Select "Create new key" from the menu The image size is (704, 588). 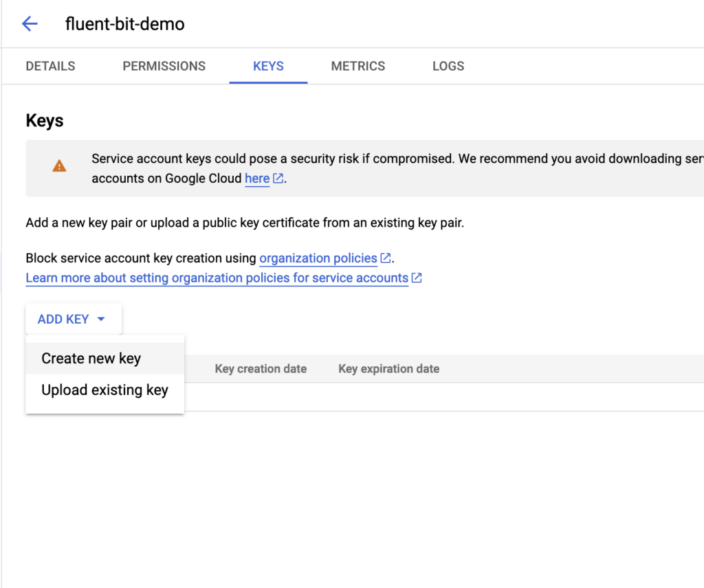tap(91, 359)
